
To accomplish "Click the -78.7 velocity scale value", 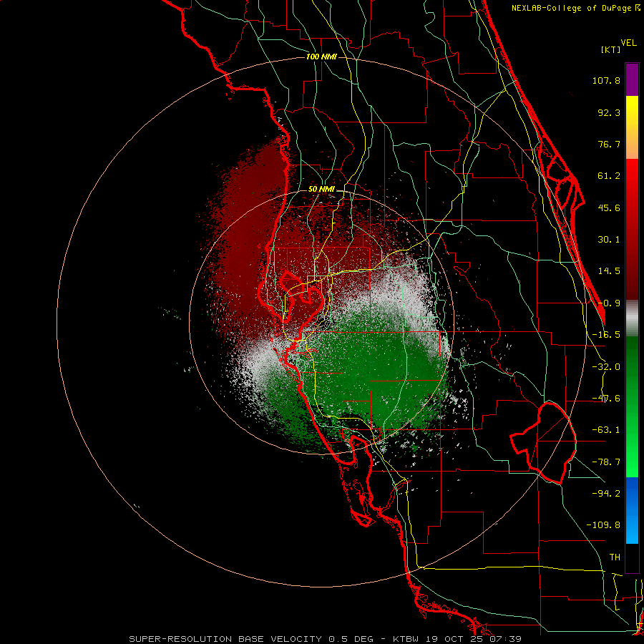I will [x=606, y=462].
